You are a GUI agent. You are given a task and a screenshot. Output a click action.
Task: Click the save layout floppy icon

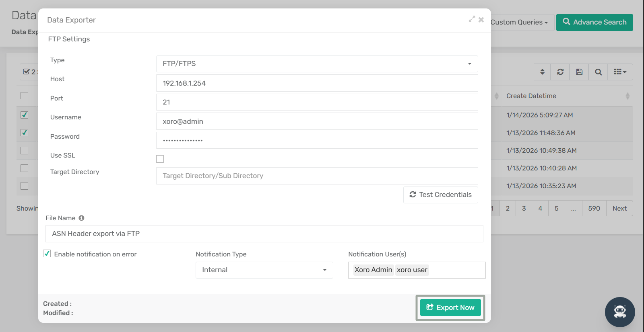point(579,72)
